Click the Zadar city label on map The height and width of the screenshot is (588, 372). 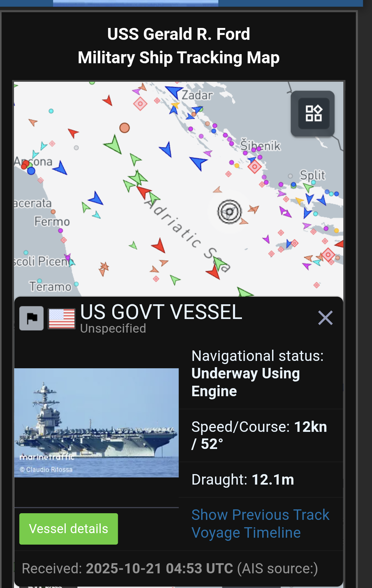(197, 95)
